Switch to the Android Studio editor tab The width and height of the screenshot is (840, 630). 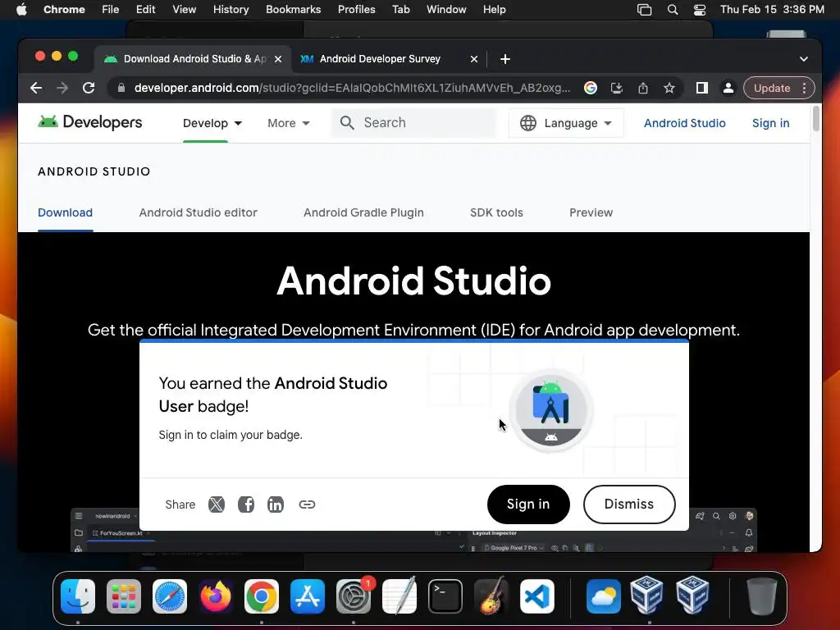199,212
